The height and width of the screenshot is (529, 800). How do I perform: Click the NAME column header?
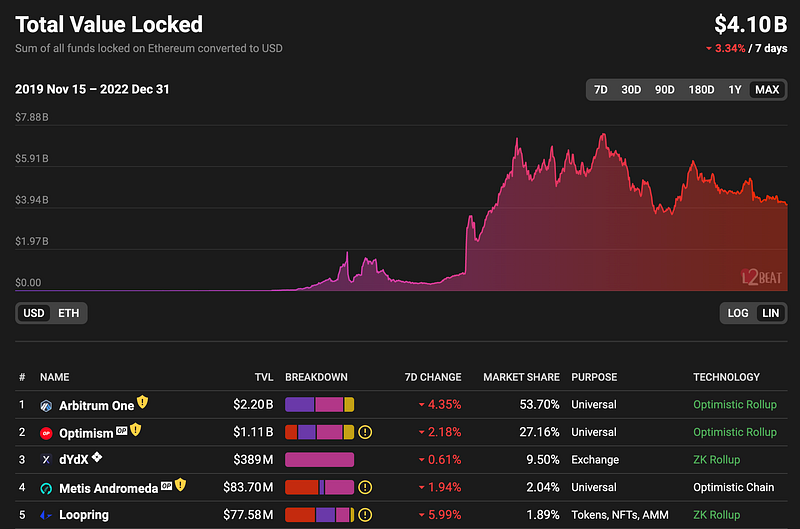point(55,377)
